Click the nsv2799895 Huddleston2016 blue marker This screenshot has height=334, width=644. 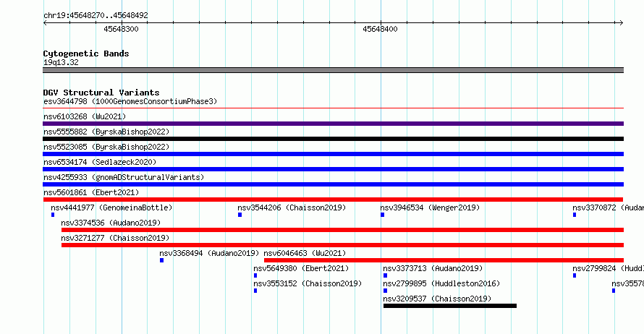385,291
